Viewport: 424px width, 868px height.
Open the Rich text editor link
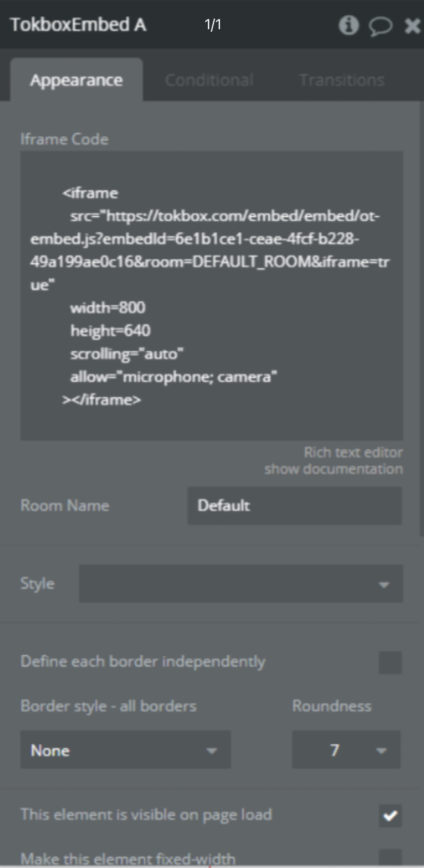pyautogui.click(x=353, y=452)
